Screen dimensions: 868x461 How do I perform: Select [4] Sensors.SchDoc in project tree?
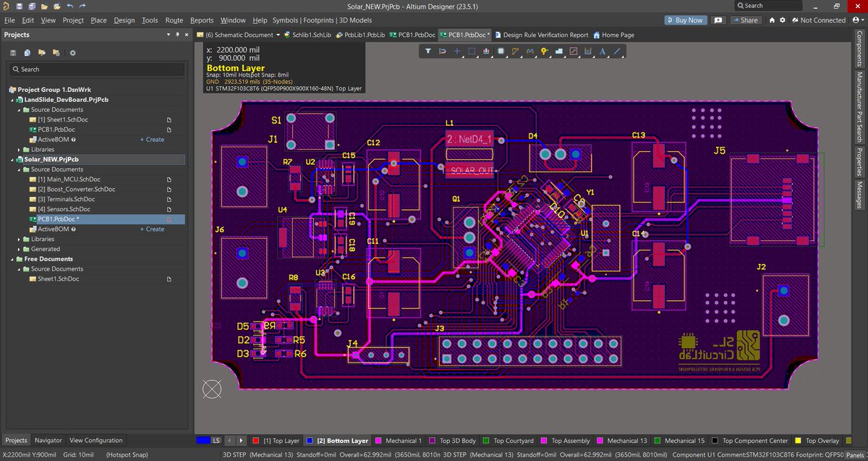pyautogui.click(x=64, y=209)
